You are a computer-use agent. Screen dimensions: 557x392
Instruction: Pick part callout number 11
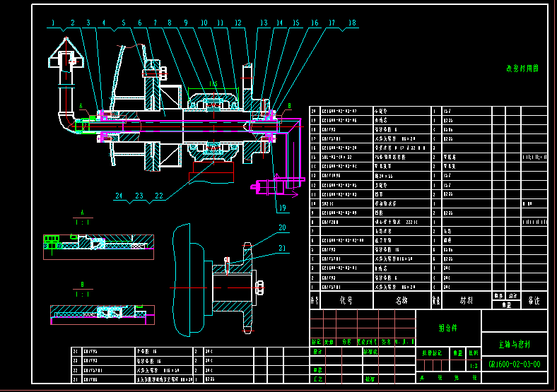pyautogui.click(x=221, y=23)
